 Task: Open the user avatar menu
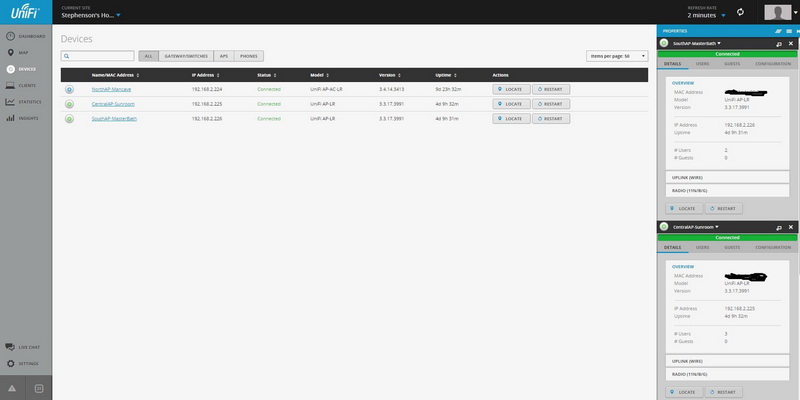click(x=778, y=12)
